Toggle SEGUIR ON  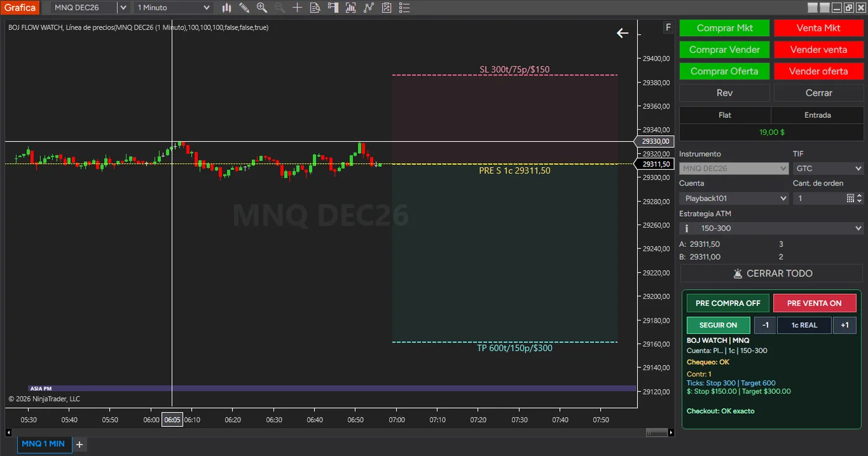coord(719,325)
